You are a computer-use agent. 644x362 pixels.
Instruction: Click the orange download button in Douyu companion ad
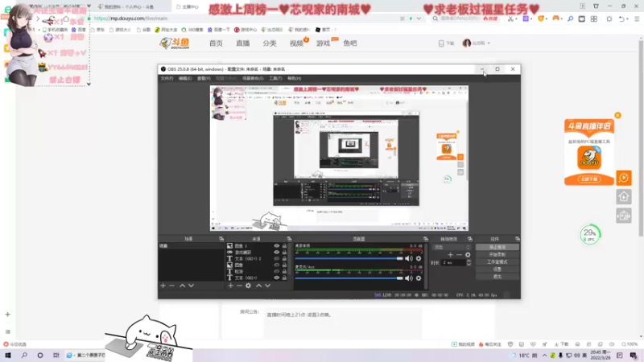(x=589, y=179)
